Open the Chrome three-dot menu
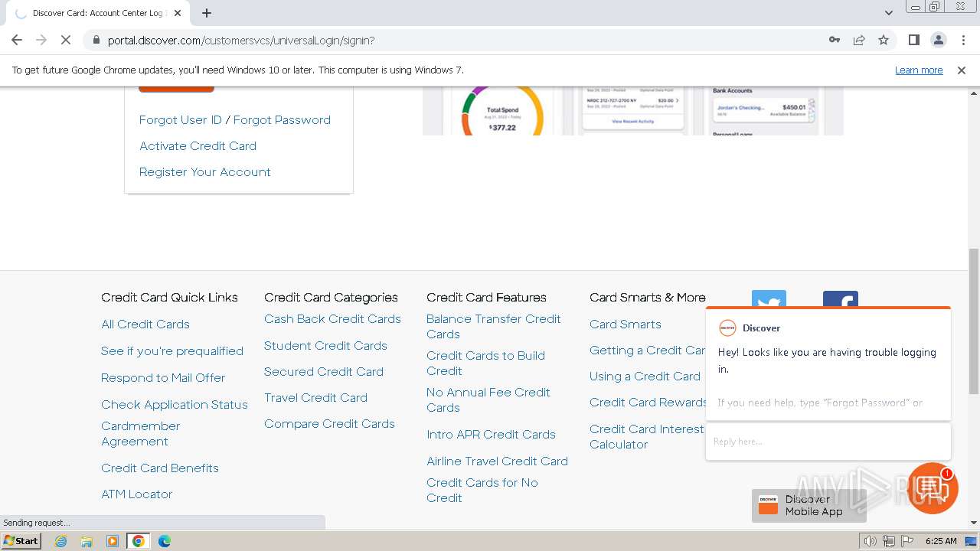The image size is (980, 551). click(x=963, y=40)
